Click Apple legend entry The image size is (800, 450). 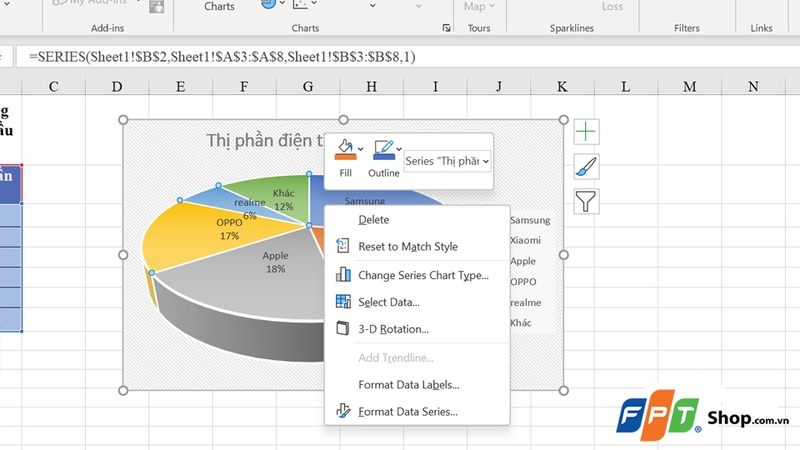pyautogui.click(x=523, y=261)
